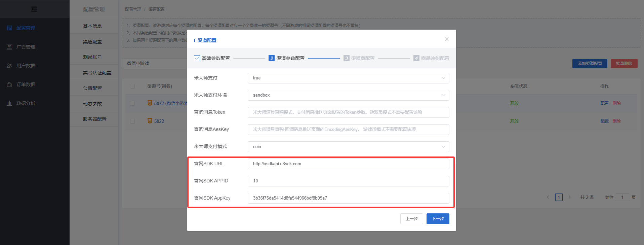Viewport: 644px width, 245px height.
Task: Click the 广告管理 AD icon
Action: tap(9, 47)
